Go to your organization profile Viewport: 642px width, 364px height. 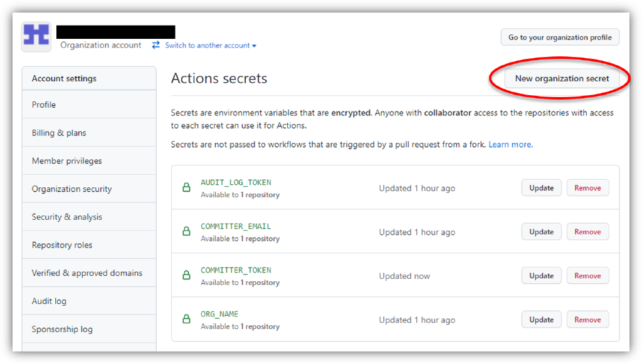pyautogui.click(x=559, y=37)
